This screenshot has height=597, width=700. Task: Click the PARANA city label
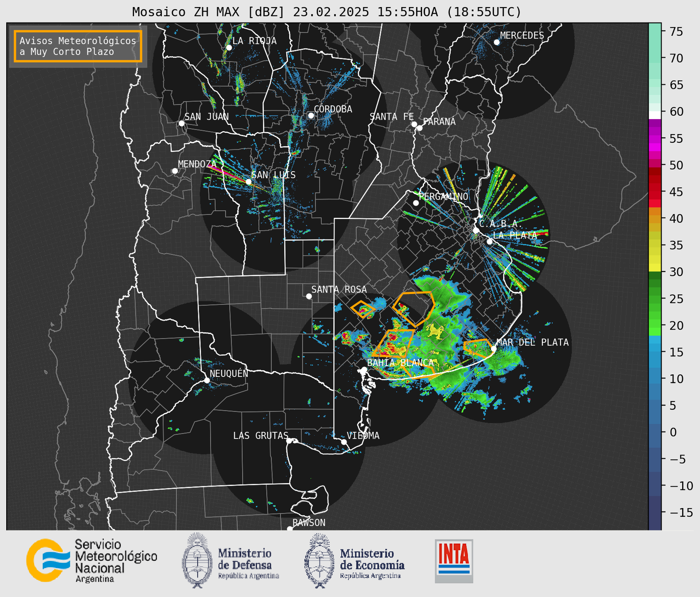point(439,122)
